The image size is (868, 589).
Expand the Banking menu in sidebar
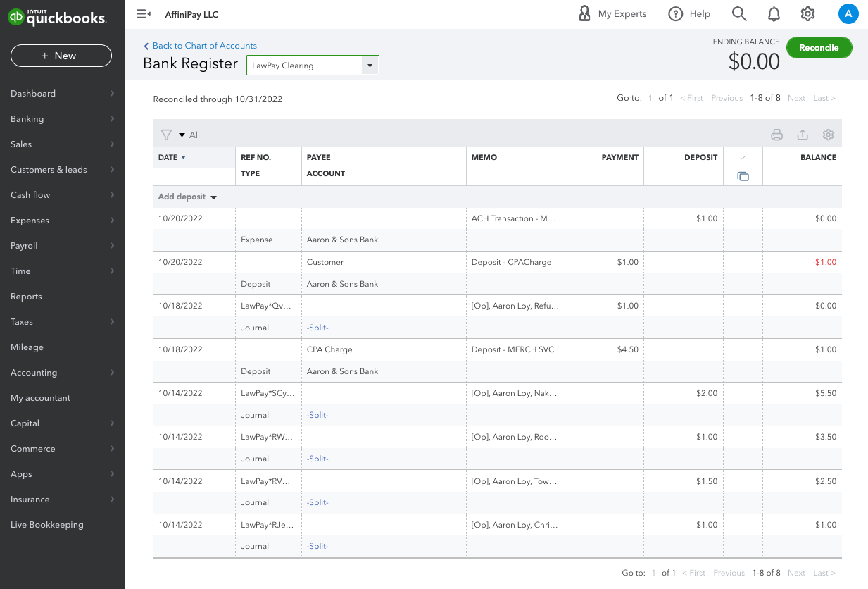pyautogui.click(x=62, y=119)
